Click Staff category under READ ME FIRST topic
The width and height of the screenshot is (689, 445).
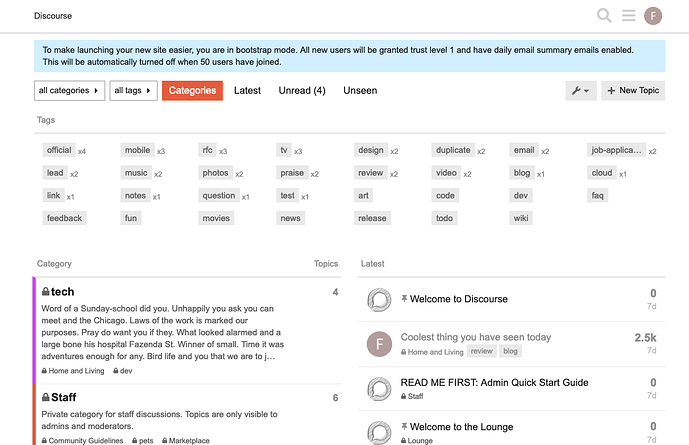tap(412, 396)
